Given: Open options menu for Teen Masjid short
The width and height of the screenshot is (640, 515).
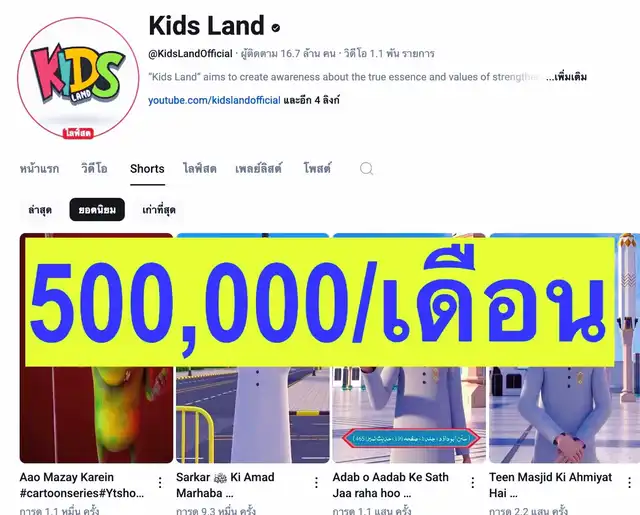Looking at the screenshot, I should pos(629,483).
